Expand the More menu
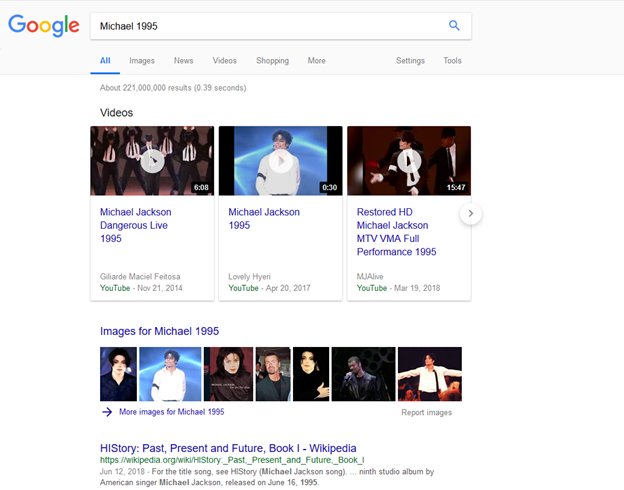Viewport: 624px width, 490px height. pyautogui.click(x=316, y=61)
